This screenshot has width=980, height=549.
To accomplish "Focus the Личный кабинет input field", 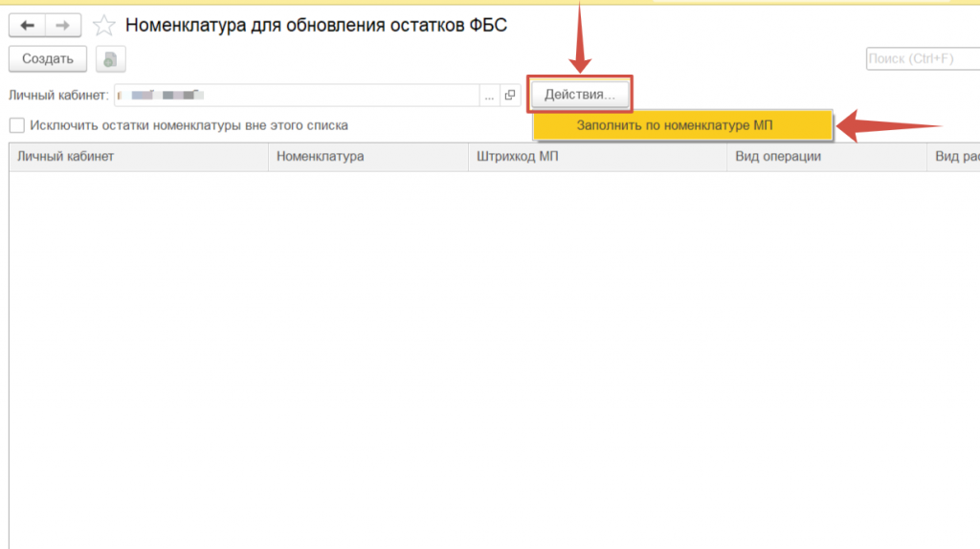I will click(297, 95).
